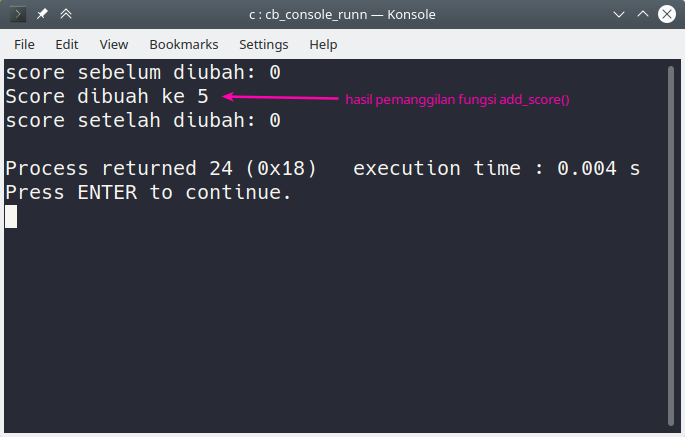The width and height of the screenshot is (685, 437).
Task: Click the 'Score dibuah ke 5' output line
Action: [107, 97]
